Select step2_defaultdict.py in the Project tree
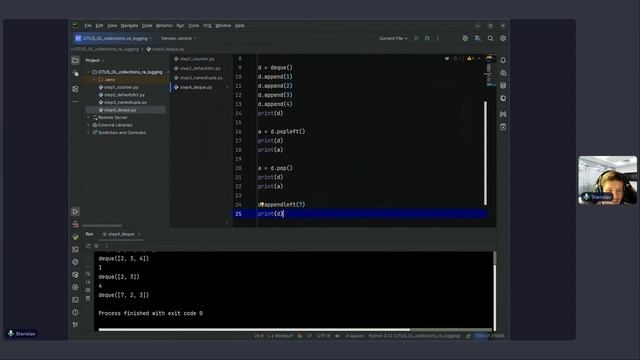640x360 pixels. click(x=124, y=95)
